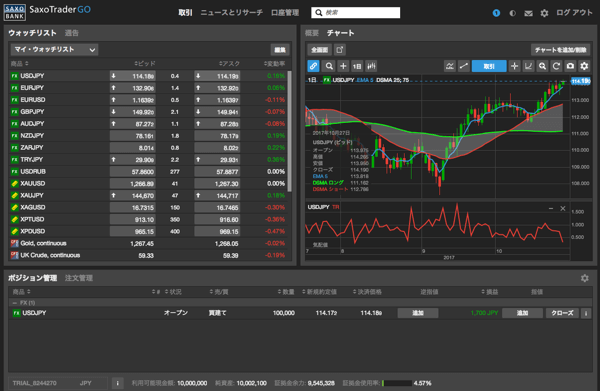
Task: Click the 証拠金使用率 progress bar
Action: (397, 383)
